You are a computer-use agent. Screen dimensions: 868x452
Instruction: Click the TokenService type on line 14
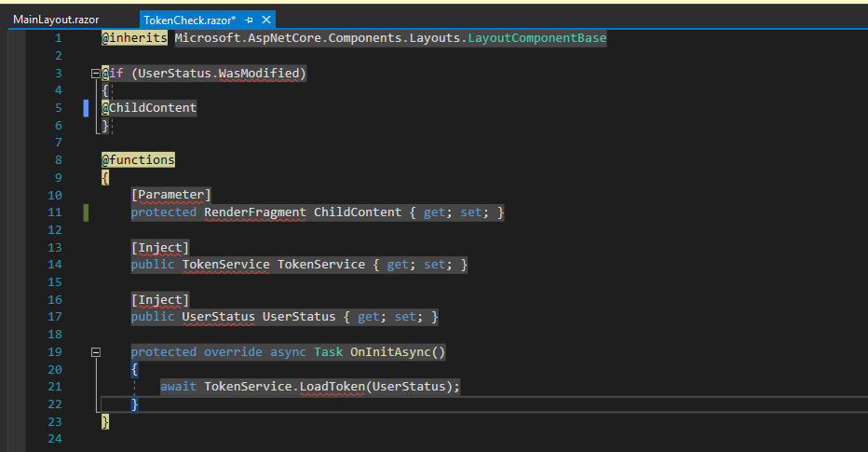coord(226,265)
